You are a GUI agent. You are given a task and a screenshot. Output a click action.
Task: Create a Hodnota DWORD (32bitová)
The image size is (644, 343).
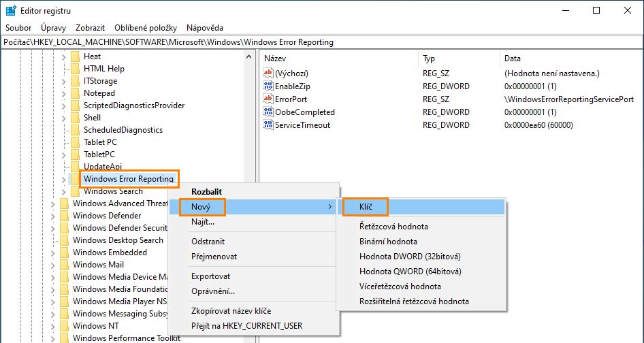pos(421,257)
